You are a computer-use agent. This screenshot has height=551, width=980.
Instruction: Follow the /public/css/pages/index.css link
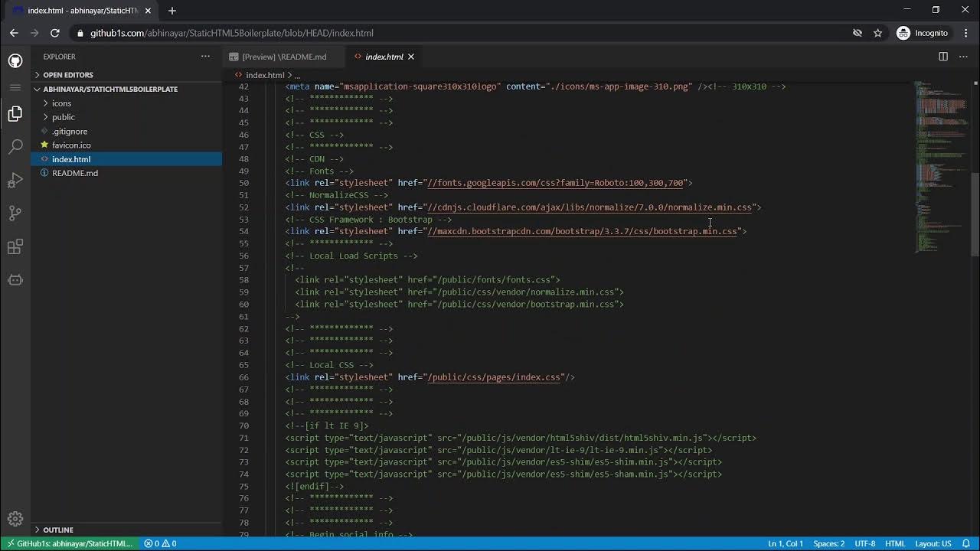(493, 377)
